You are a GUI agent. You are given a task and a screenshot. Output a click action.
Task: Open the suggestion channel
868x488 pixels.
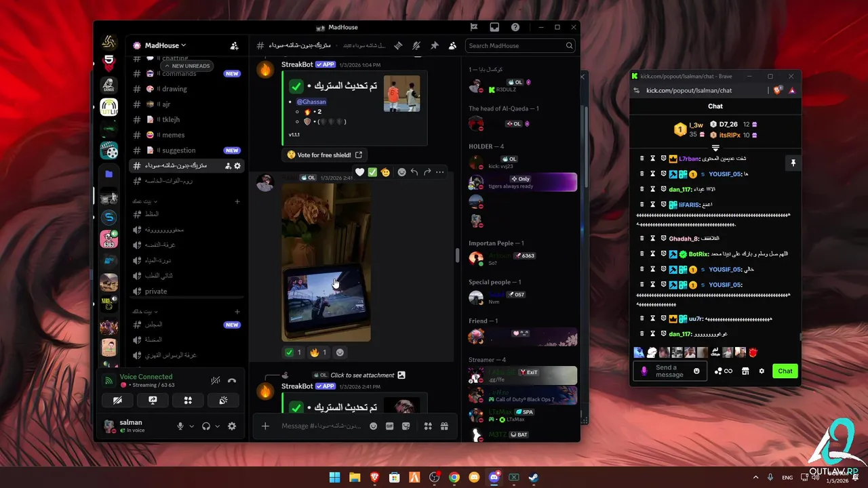[186, 150]
